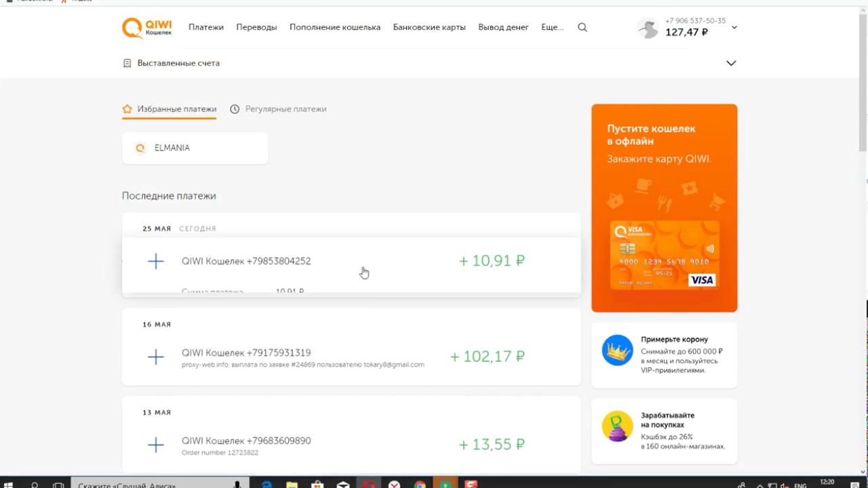Click the QIWI VISA card image
The image size is (868, 488).
click(664, 256)
